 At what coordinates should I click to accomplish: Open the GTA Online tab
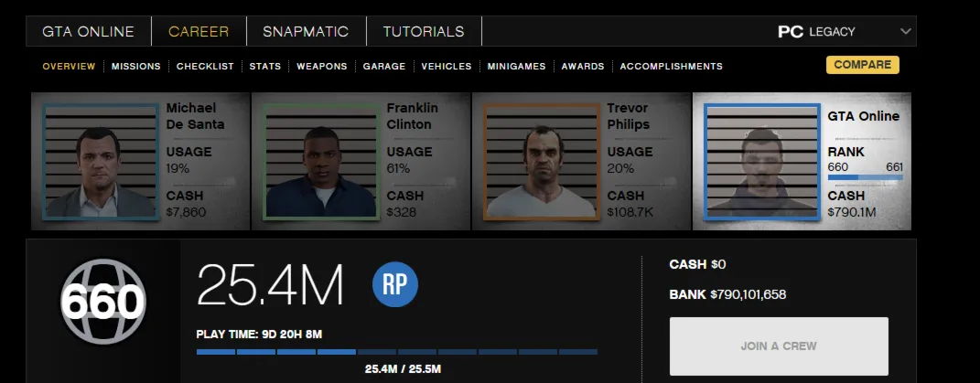pyautogui.click(x=88, y=31)
